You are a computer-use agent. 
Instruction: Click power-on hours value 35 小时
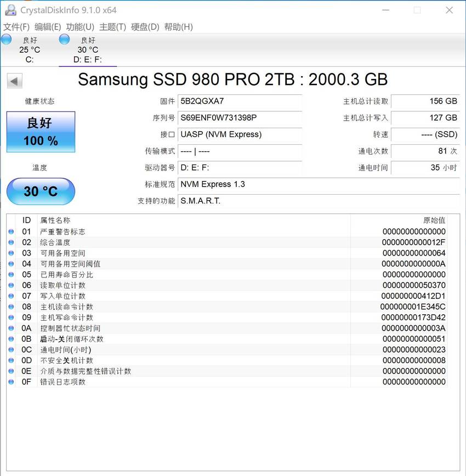coord(425,168)
